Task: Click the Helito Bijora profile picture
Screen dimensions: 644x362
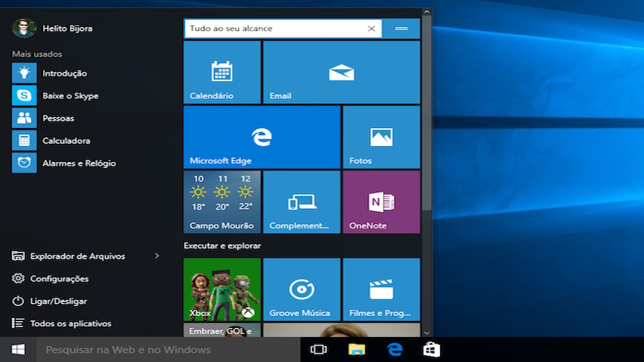Action: (x=24, y=28)
